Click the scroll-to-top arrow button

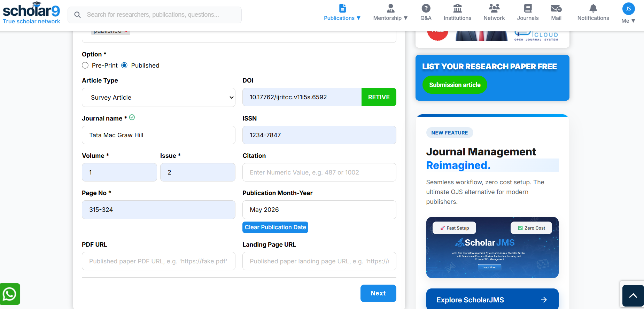pyautogui.click(x=633, y=296)
